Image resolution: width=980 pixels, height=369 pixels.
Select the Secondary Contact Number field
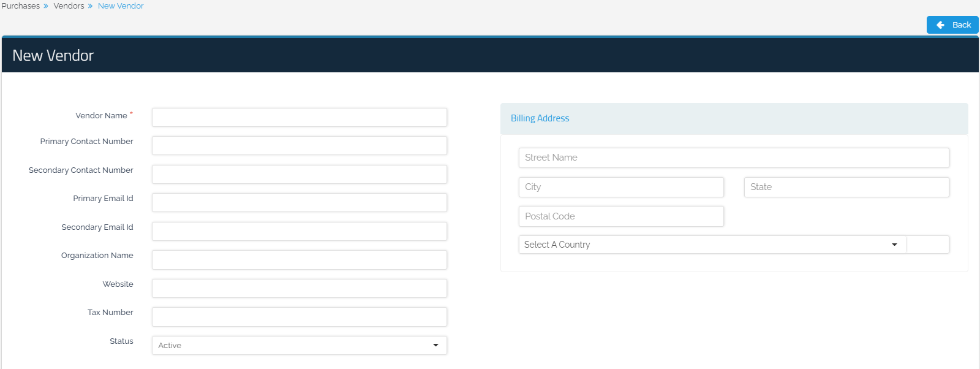click(x=299, y=175)
